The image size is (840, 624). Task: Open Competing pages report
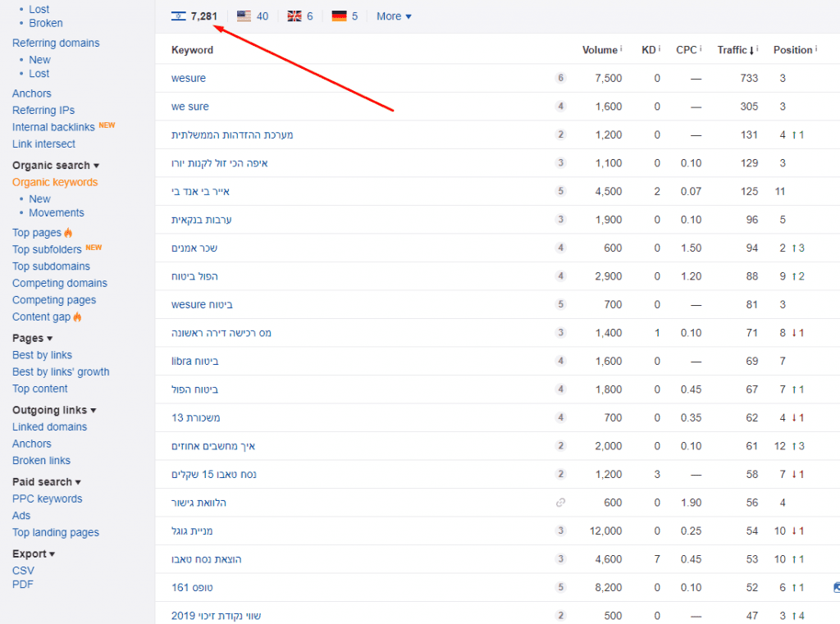click(x=54, y=300)
